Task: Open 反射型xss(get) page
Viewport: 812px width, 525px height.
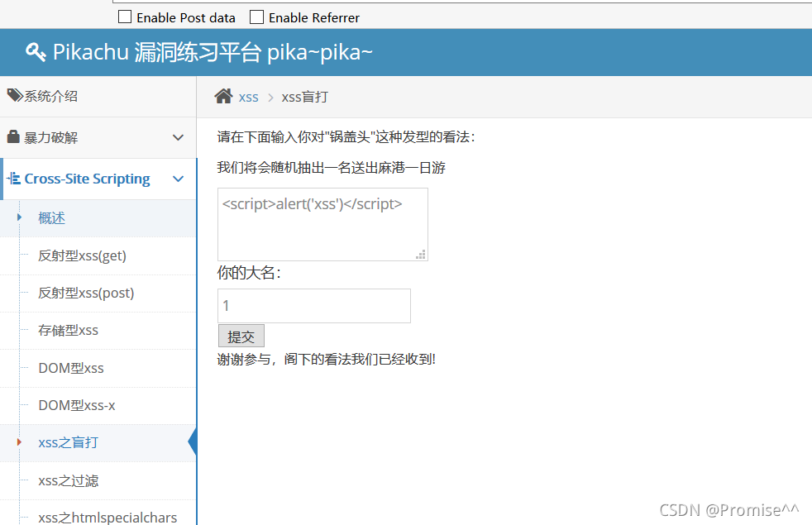Action: click(98, 255)
